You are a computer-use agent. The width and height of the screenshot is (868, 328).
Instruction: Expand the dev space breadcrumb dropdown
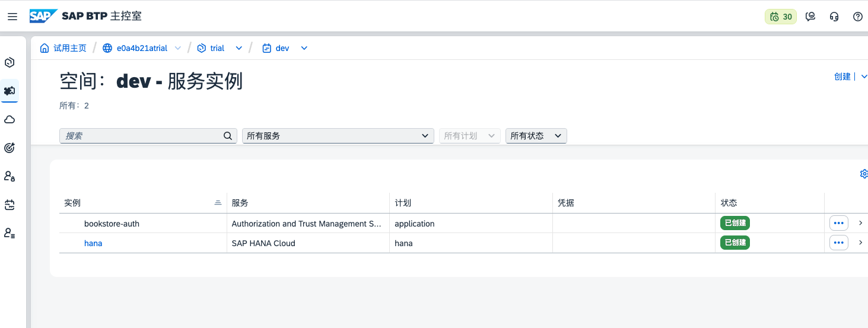tap(304, 48)
